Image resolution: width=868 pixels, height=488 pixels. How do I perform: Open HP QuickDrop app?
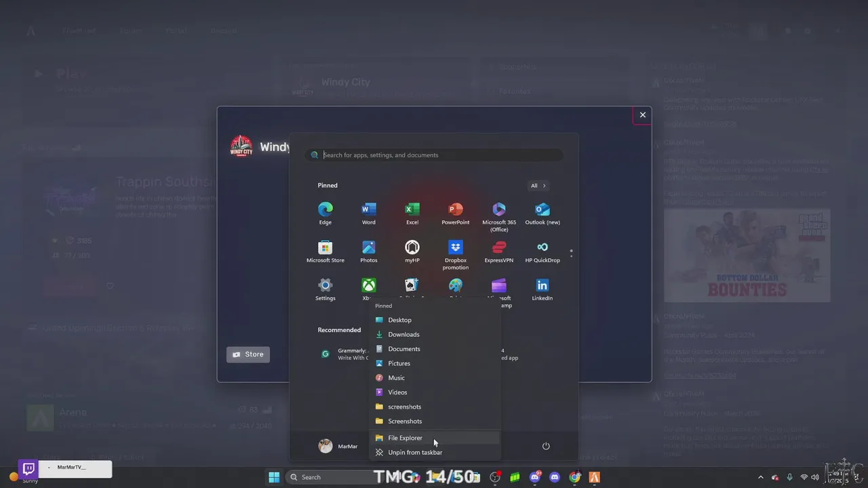coord(542,251)
